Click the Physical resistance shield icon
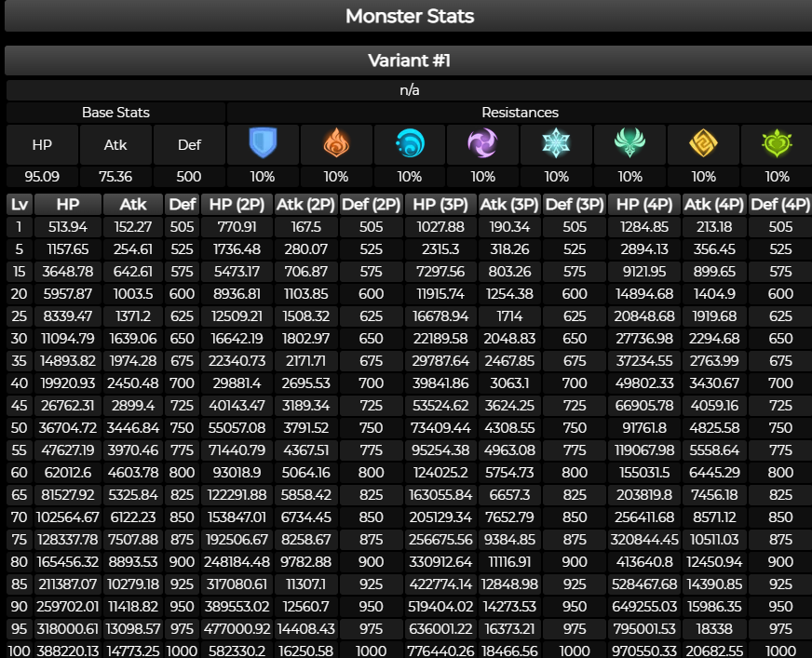The image size is (812, 658). click(x=264, y=143)
